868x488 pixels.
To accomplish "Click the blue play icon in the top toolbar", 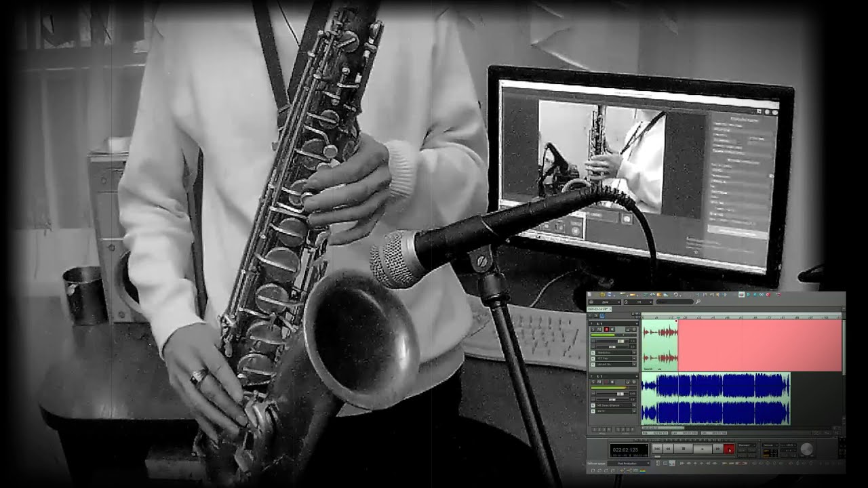I will (x=749, y=295).
